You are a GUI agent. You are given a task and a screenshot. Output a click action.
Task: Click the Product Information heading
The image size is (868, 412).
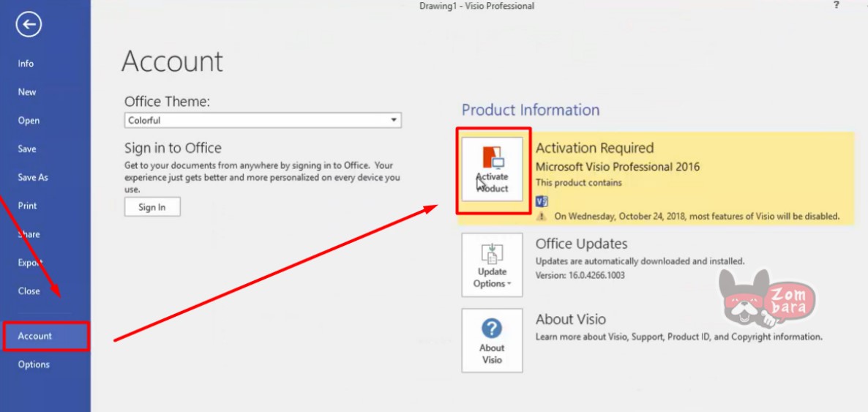pos(531,110)
